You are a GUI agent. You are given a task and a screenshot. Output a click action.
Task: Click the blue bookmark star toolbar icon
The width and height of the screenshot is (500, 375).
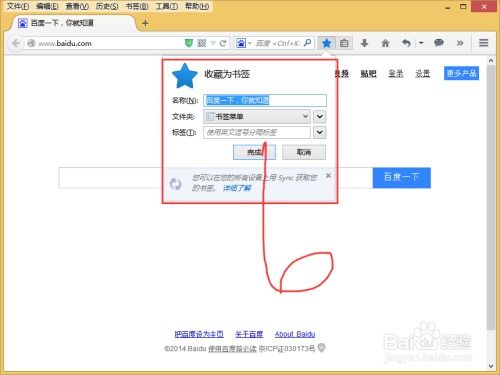tap(327, 43)
